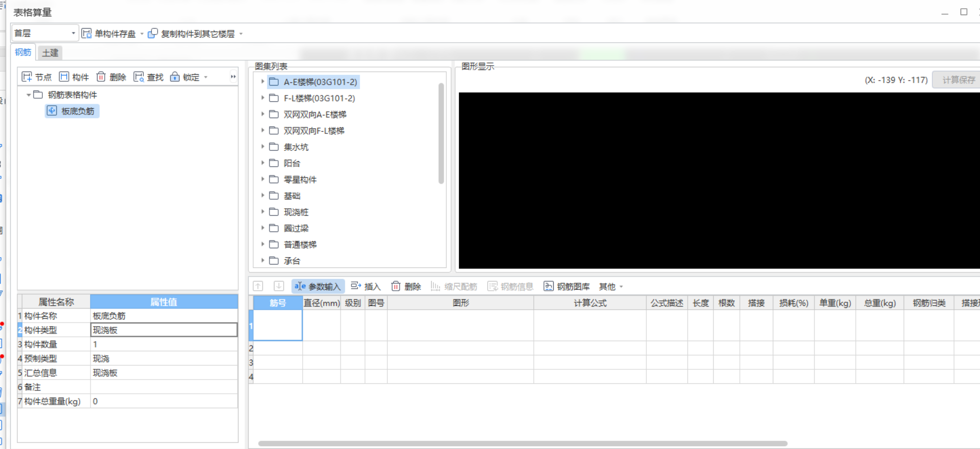
Task: Click the 集水坑 folder icon
Action: (x=274, y=147)
